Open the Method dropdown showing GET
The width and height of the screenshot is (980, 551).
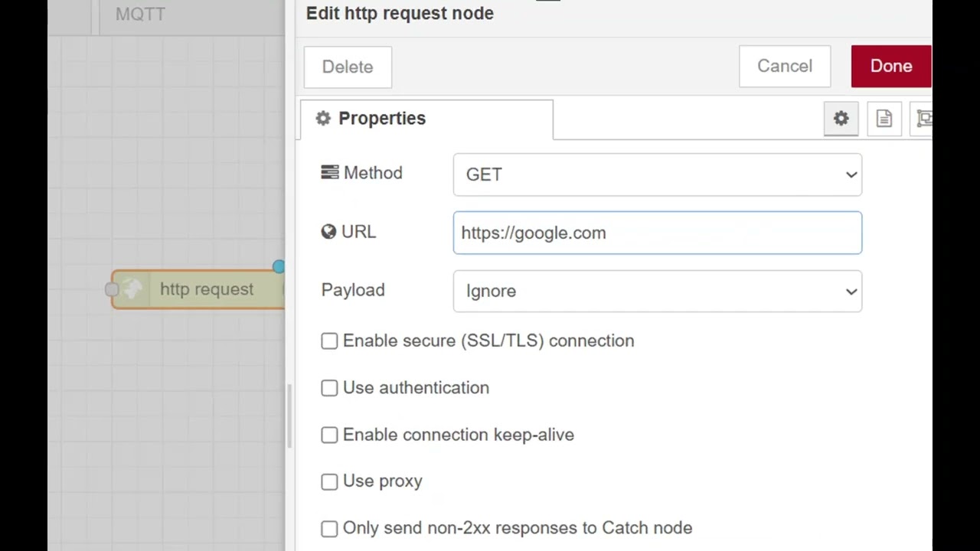(x=657, y=174)
